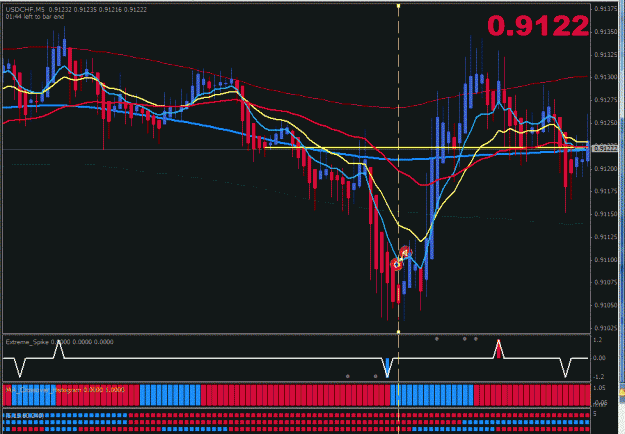Click the 0.91025 price axis label
This screenshot has height=434, width=625.
pos(605,328)
